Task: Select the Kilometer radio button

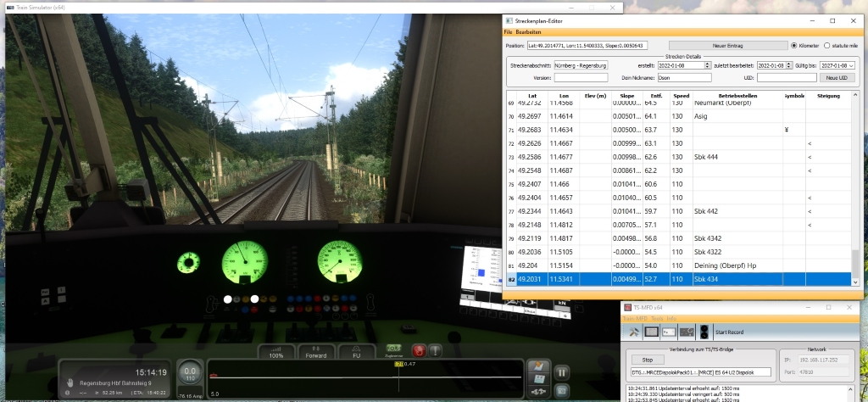Action: (794, 46)
